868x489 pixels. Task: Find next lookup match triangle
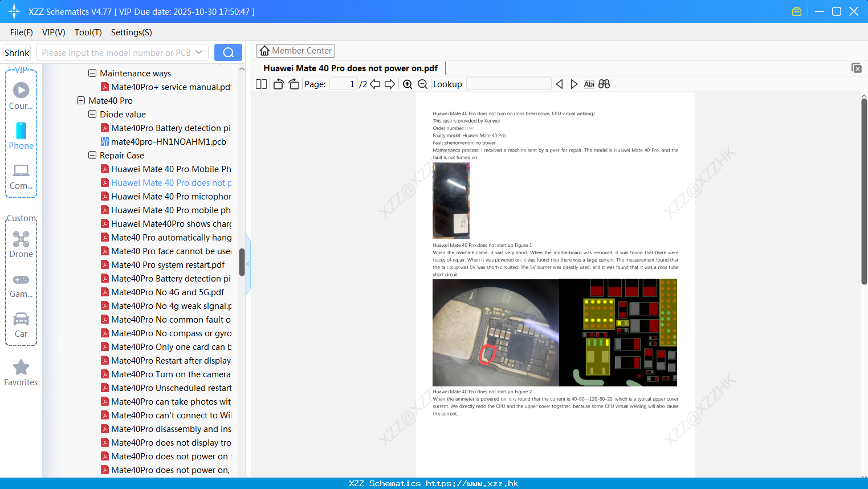574,84
